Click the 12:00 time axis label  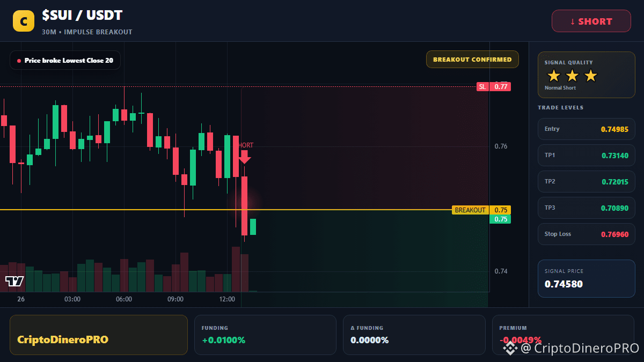(x=227, y=299)
